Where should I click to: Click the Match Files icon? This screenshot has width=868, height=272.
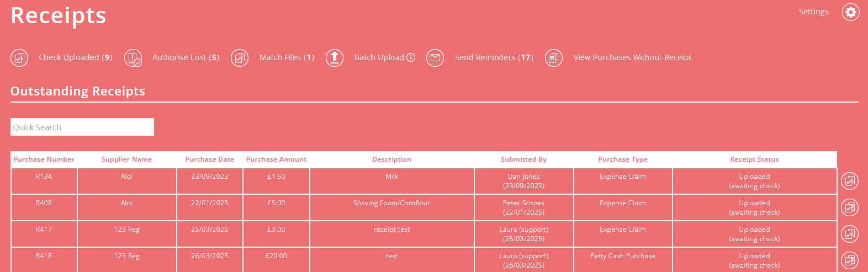[x=239, y=57]
